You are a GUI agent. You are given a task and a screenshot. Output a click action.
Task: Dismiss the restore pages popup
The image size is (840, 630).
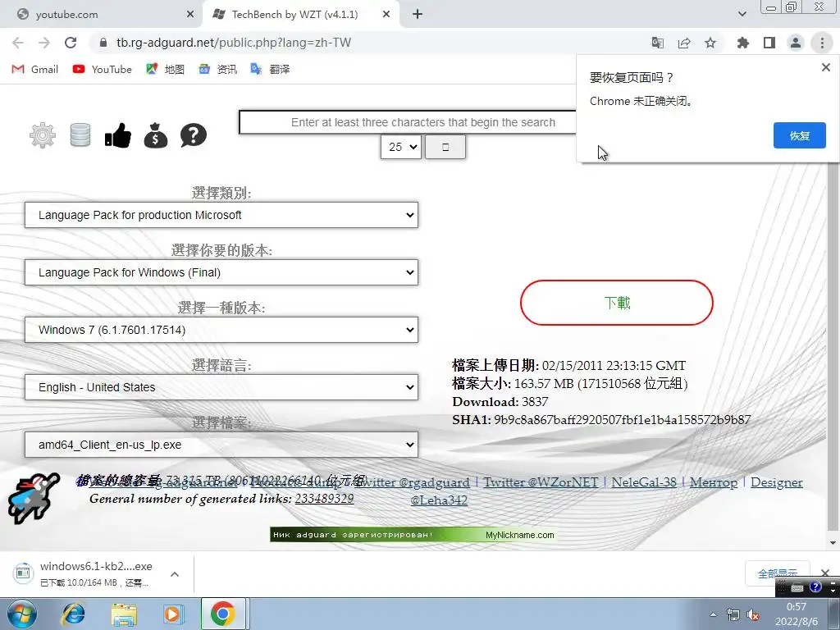click(825, 67)
